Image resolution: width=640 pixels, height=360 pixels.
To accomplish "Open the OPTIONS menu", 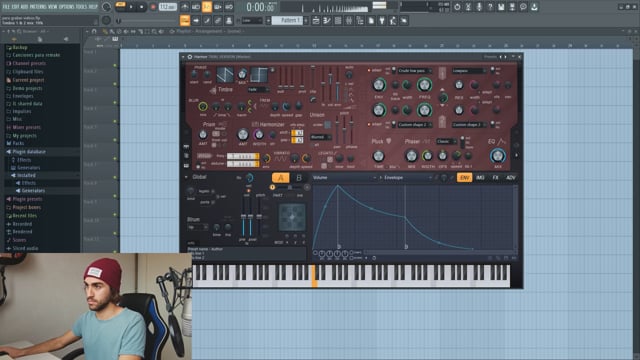I will point(67,7).
